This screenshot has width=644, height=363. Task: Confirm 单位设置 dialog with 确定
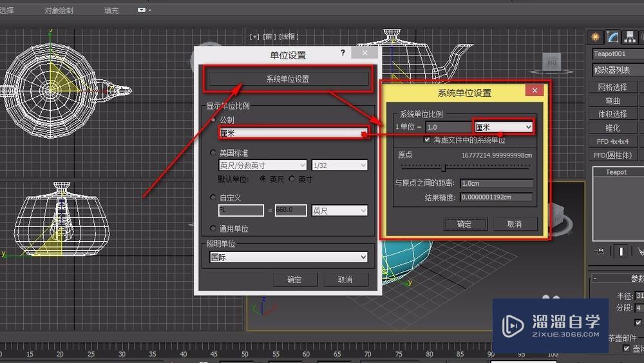coord(294,280)
